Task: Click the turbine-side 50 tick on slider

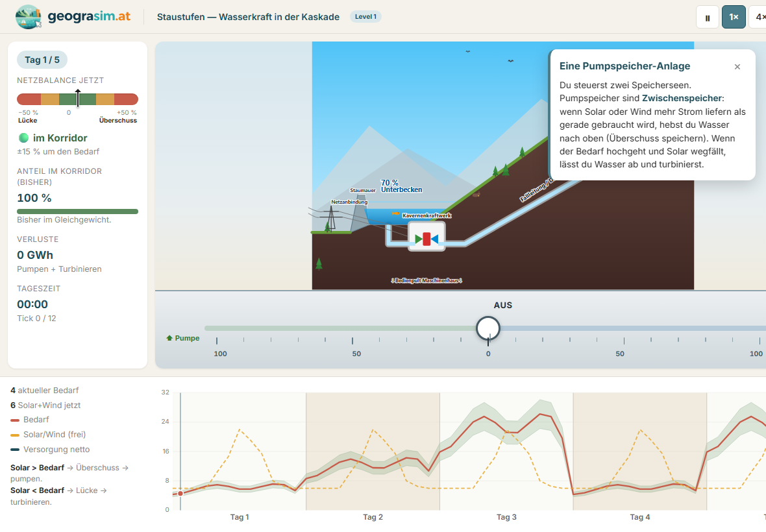Action: coord(624,341)
